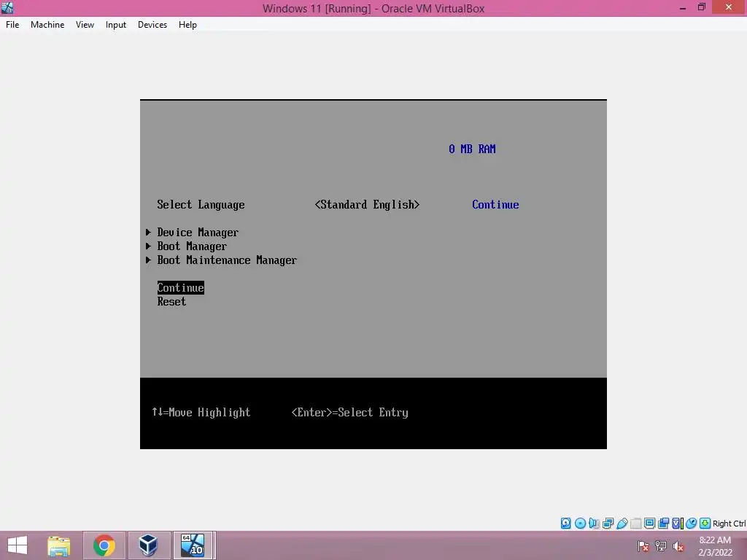This screenshot has width=747, height=560.
Task: Open the Input menu
Action: tap(116, 25)
